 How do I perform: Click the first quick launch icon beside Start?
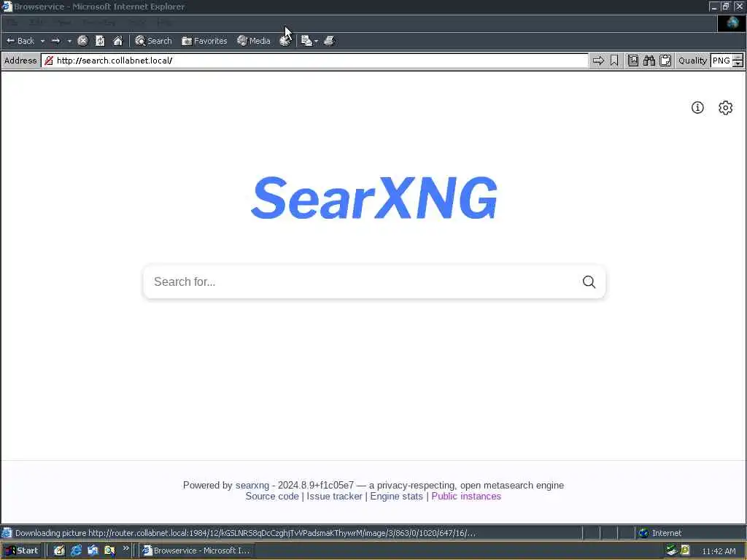59,551
